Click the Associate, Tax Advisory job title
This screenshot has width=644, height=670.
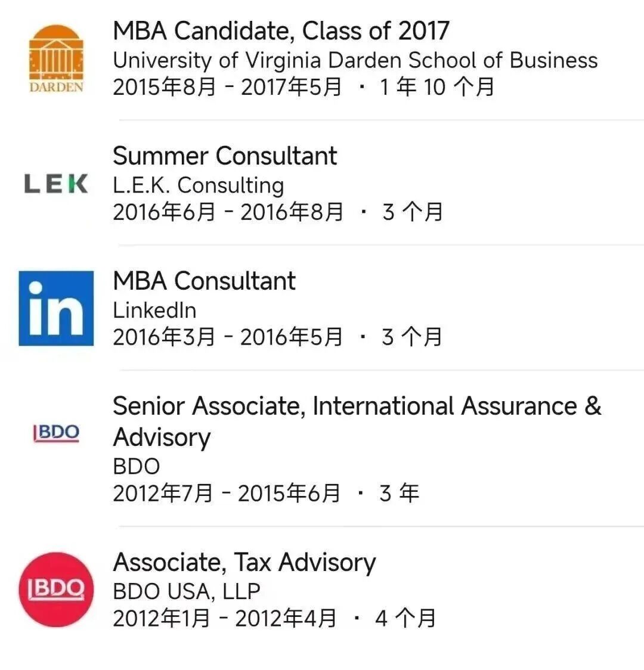tap(244, 562)
